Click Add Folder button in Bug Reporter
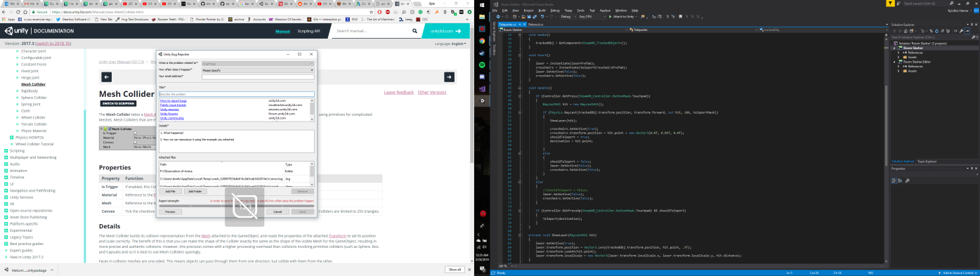This screenshot has width=980, height=276. [x=195, y=191]
